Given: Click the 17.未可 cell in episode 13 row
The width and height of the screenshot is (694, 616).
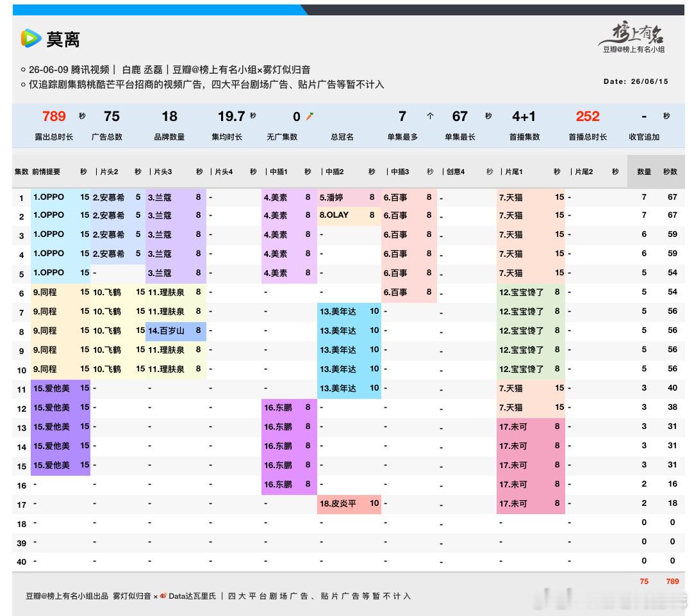Looking at the screenshot, I should 531,426.
